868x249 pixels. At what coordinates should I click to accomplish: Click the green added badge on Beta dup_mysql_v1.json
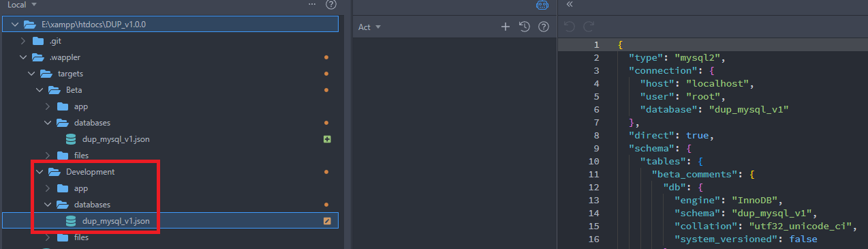tap(327, 139)
